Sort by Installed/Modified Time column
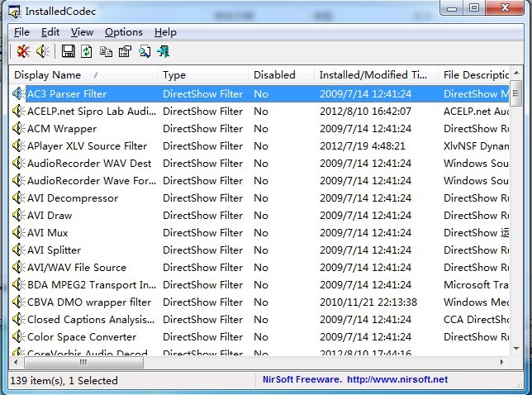This screenshot has height=395, width=532. [374, 75]
